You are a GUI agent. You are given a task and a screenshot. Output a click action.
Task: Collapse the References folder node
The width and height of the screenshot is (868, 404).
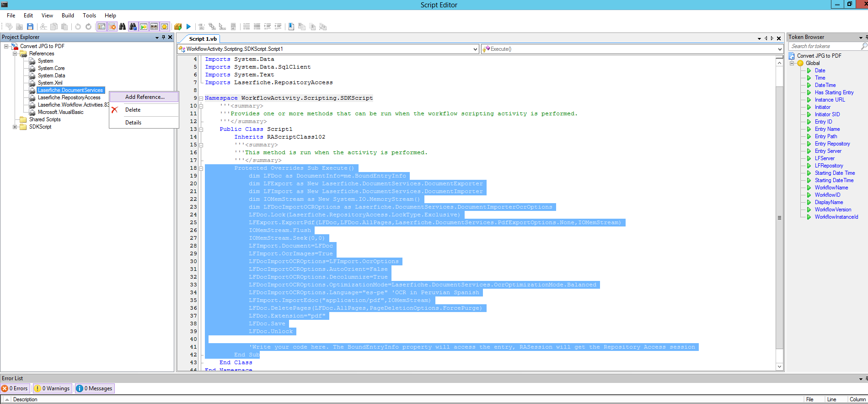coord(15,54)
